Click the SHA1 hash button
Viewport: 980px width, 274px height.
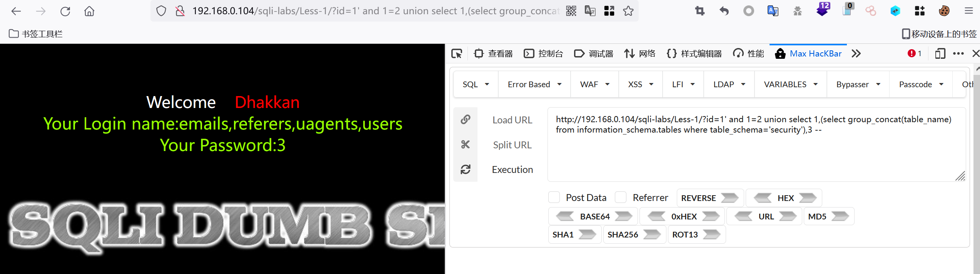pos(574,234)
